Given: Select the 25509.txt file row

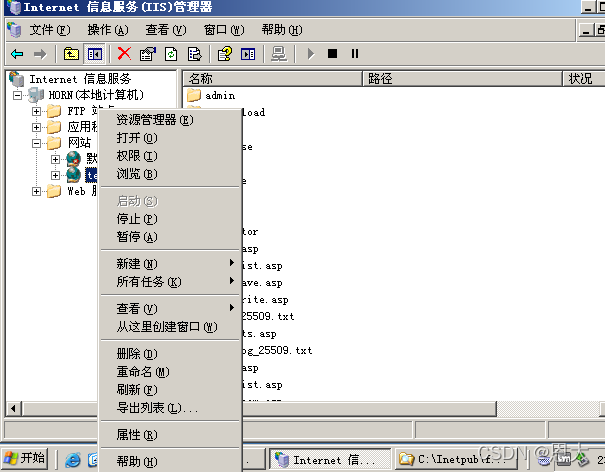Looking at the screenshot, I should click(268, 316).
